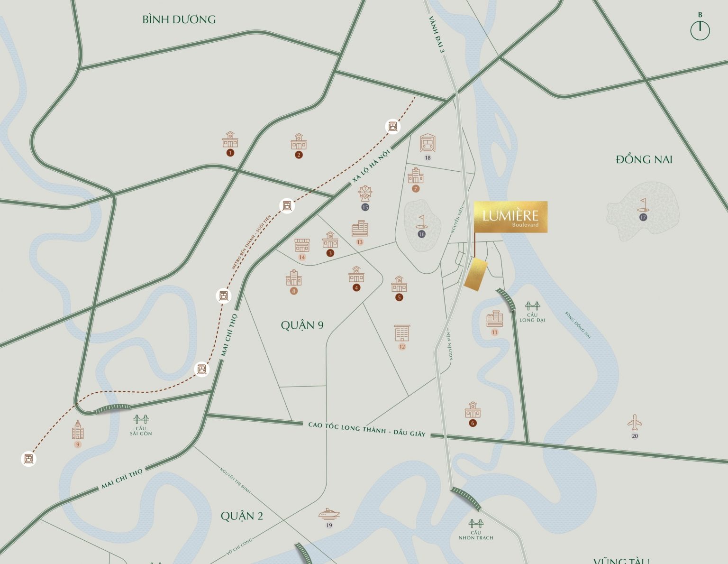Click the gold project site marker
Image resolution: width=728 pixels, height=564 pixels.
coord(475,274)
